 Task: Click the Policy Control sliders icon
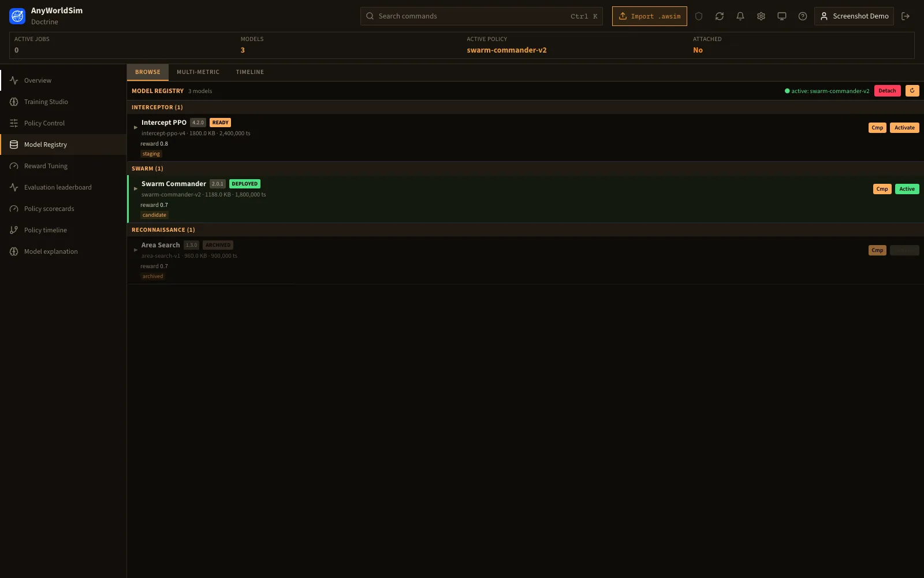click(14, 123)
